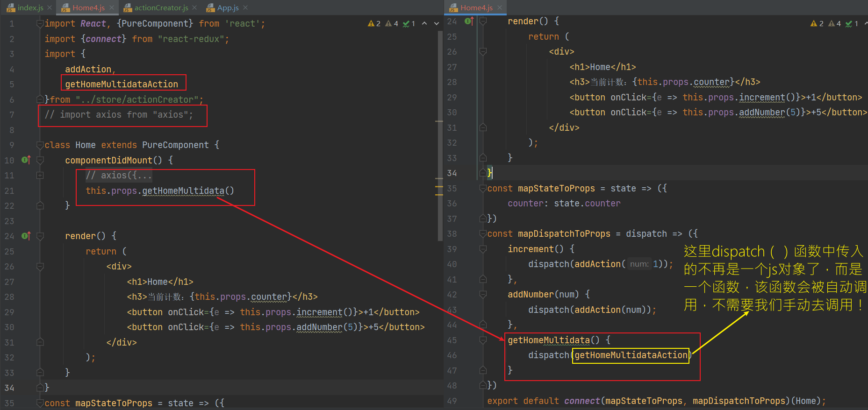Select the Home4.js tab in left pane
Viewport: 868px width, 410px height.
[88, 7]
